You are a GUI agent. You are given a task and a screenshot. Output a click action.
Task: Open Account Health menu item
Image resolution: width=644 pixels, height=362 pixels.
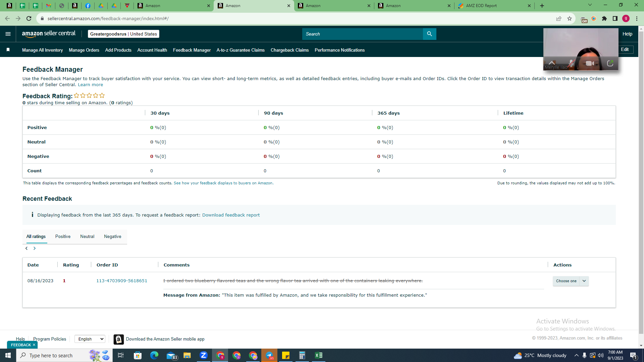pyautogui.click(x=152, y=50)
